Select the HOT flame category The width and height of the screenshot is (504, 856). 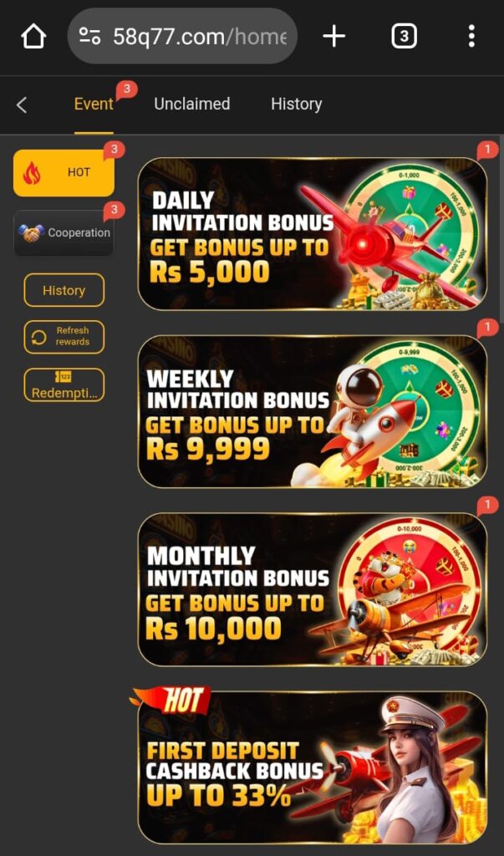pos(64,172)
